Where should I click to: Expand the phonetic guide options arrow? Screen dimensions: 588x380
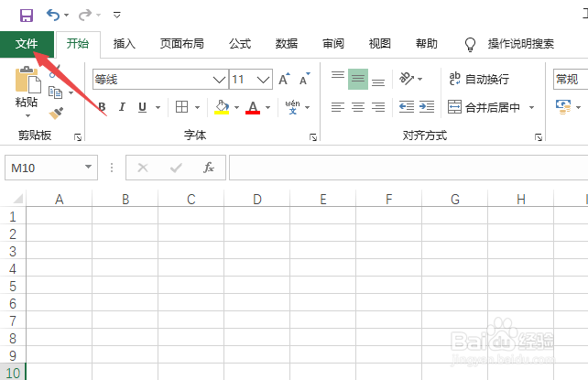(308, 107)
